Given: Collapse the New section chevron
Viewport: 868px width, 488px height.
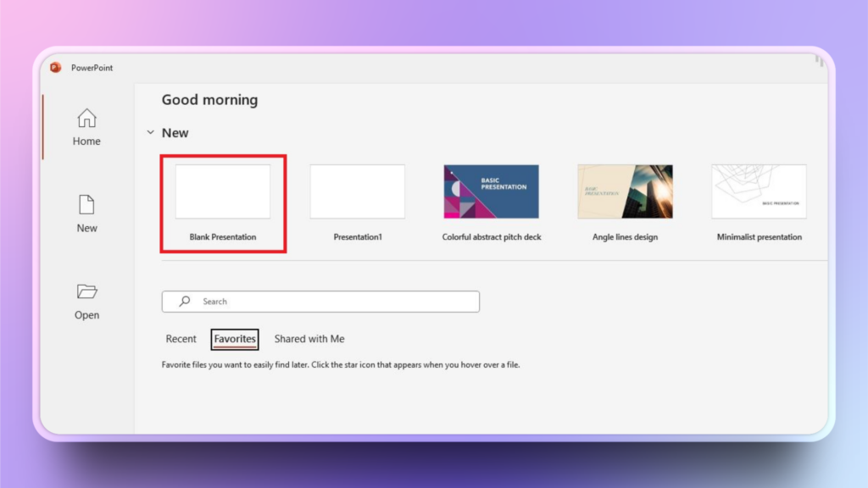Looking at the screenshot, I should [x=151, y=132].
